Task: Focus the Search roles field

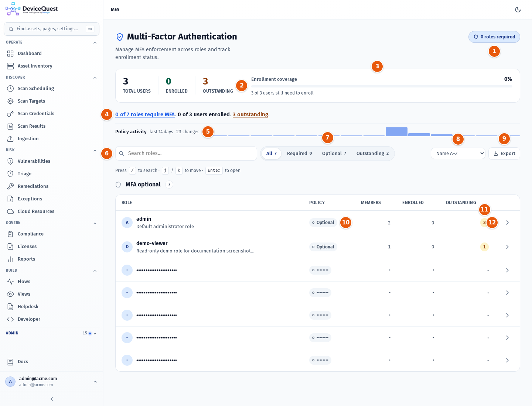Action: [x=186, y=154]
